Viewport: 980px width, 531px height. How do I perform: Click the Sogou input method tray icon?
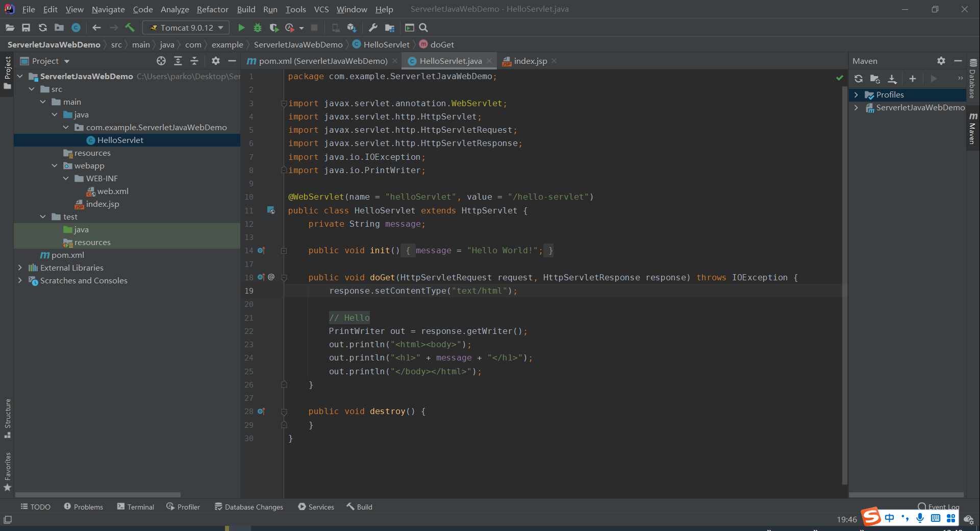pos(871,516)
